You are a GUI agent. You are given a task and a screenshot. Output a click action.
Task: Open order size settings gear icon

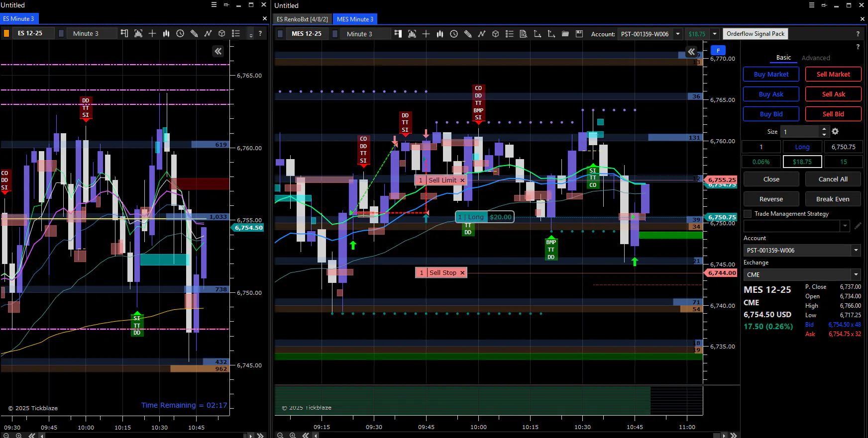pos(835,131)
